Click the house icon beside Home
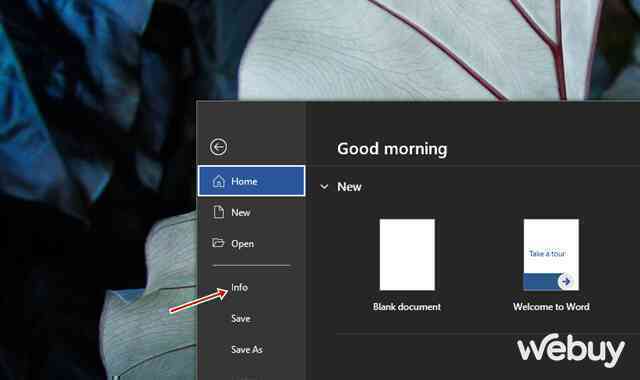 (219, 181)
